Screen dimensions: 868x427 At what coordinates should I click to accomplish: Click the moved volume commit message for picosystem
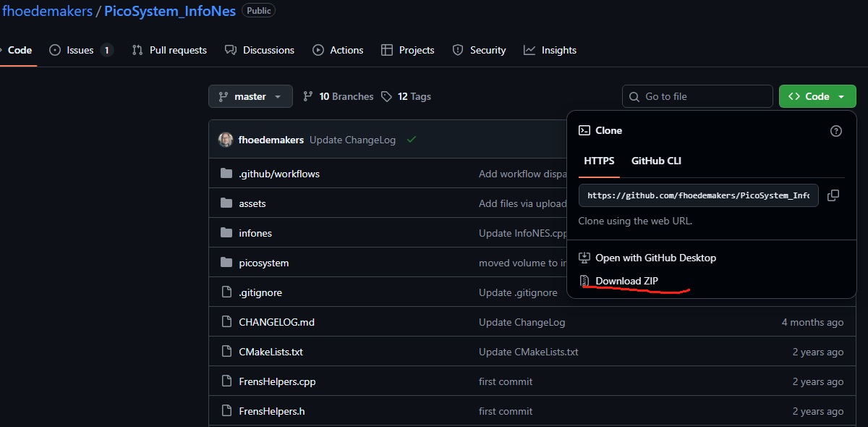(x=522, y=263)
